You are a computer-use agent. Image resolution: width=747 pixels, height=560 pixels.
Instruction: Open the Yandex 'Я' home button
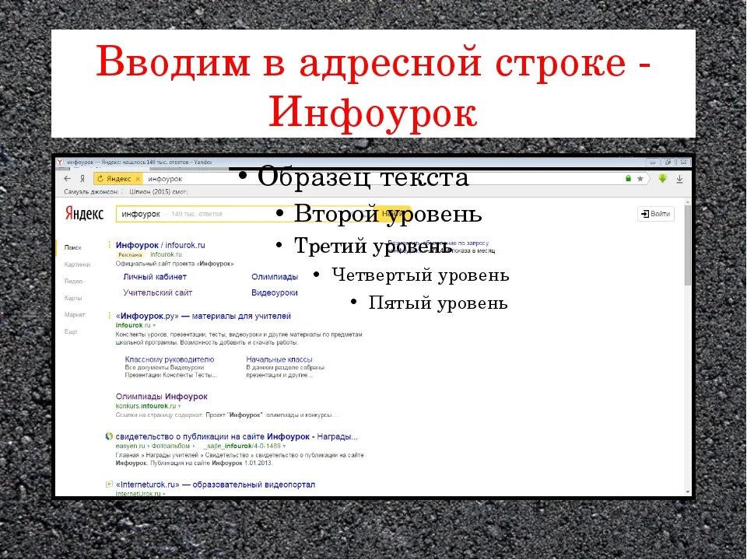(82, 179)
